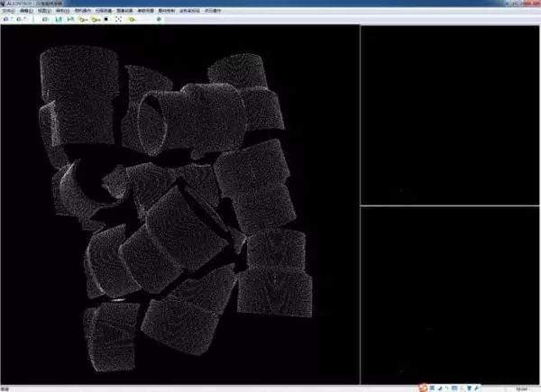Click the black square stop icon in toolbar
Screen dimensions: 541x392
(106, 19)
